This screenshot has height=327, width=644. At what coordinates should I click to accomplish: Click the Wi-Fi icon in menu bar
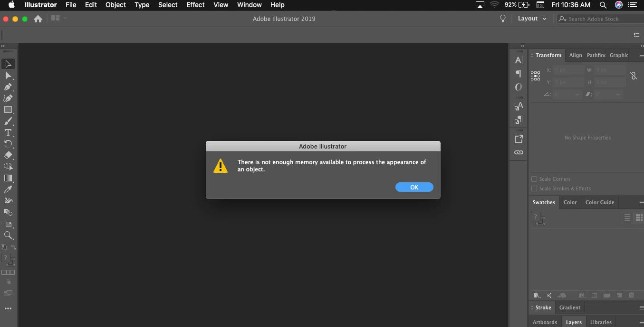[x=494, y=5]
